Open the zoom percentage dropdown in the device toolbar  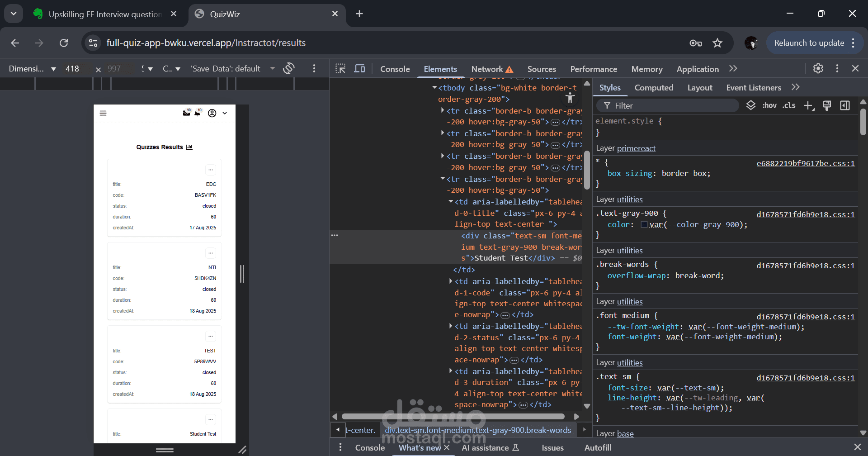click(x=147, y=69)
